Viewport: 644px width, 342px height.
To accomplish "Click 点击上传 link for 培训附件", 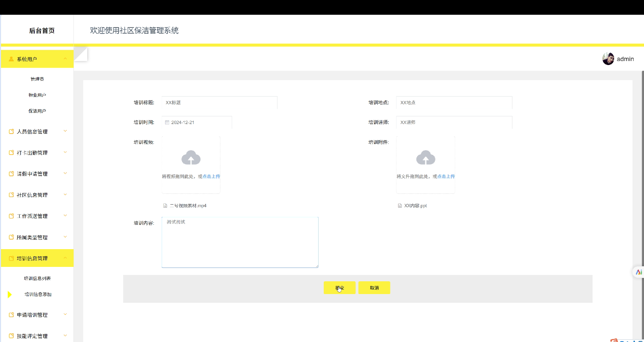I will [x=446, y=176].
